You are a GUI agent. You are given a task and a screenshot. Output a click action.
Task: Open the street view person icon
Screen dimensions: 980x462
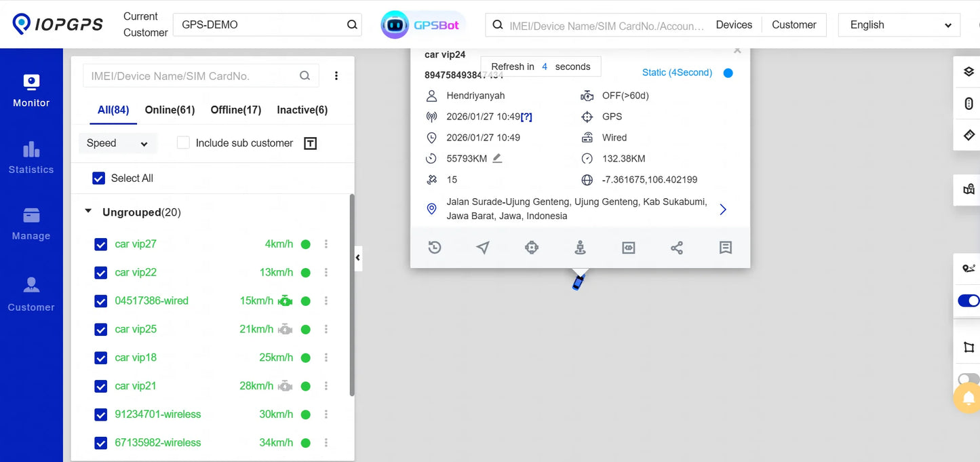click(580, 248)
